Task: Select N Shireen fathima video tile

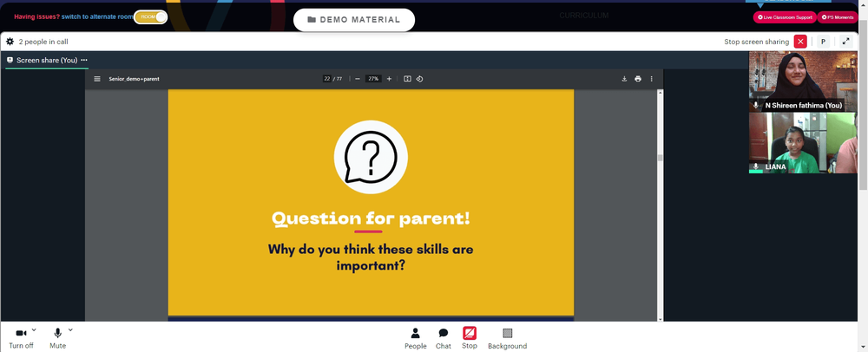Action: tap(803, 81)
